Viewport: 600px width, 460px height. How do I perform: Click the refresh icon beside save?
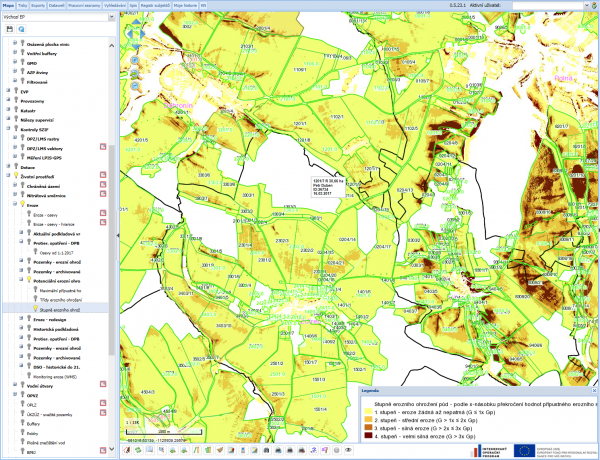pos(20,29)
